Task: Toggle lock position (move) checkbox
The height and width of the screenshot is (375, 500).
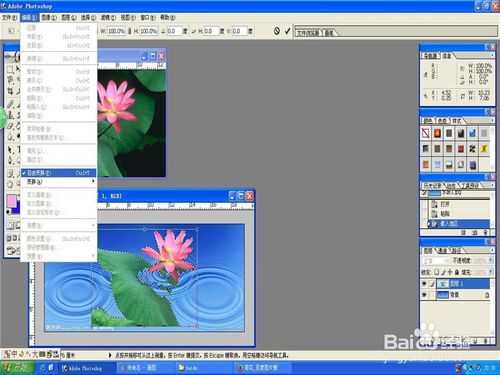Action: click(x=450, y=272)
